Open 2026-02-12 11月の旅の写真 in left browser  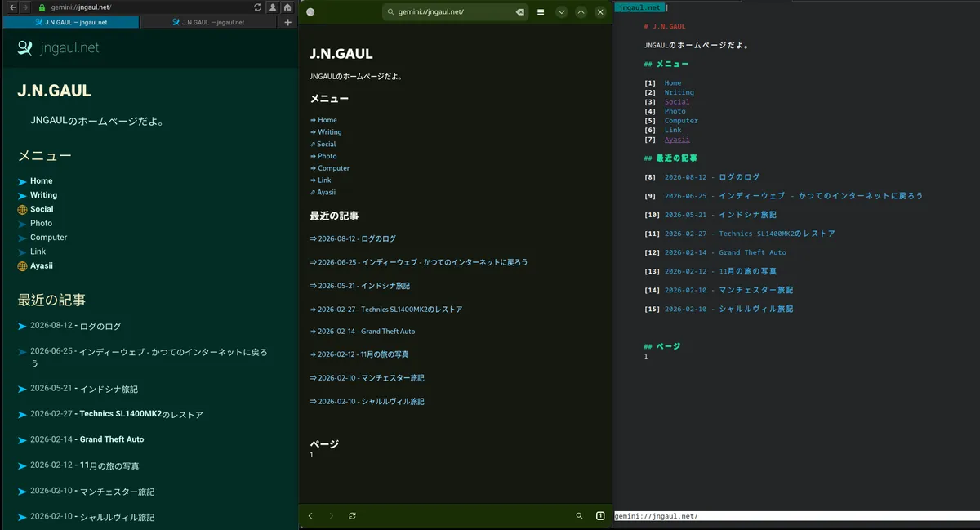click(x=85, y=465)
